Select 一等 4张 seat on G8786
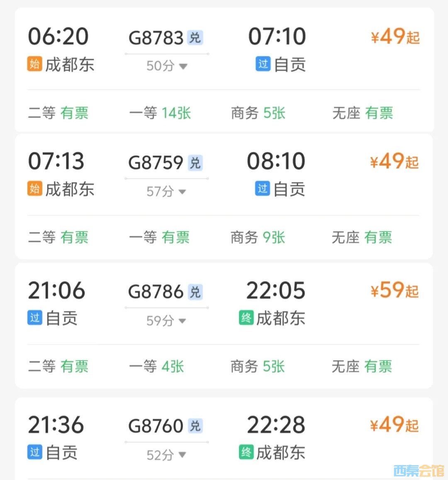 [x=156, y=366]
